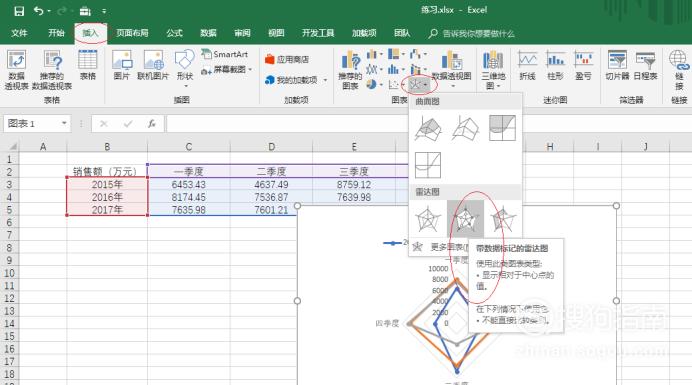Open the 形状 shapes dropdown

coord(184,69)
